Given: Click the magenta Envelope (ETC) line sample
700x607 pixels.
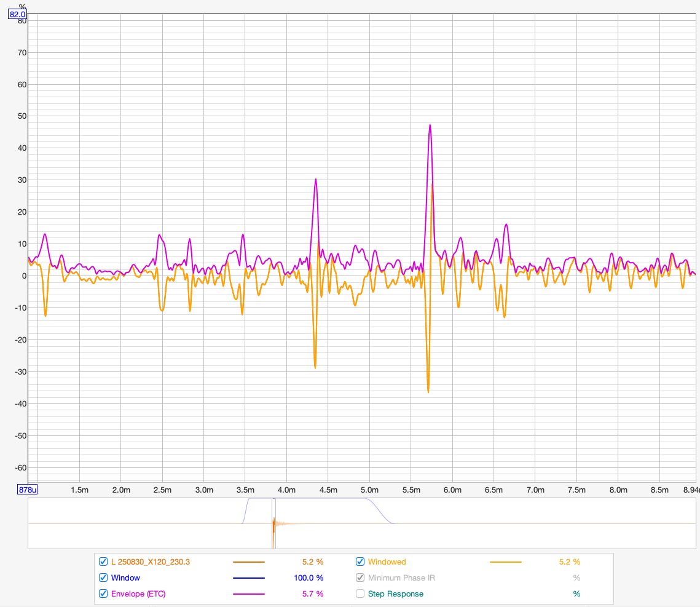Looking at the screenshot, I should (x=248, y=594).
